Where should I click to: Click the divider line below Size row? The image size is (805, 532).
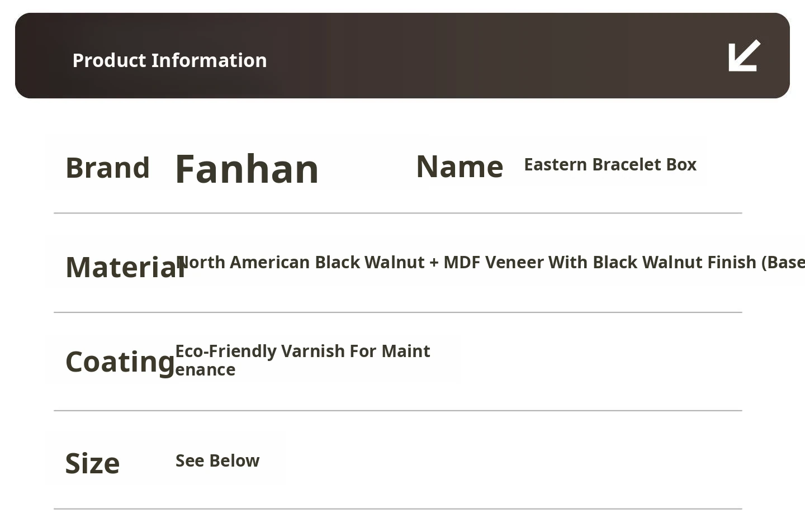click(x=397, y=509)
